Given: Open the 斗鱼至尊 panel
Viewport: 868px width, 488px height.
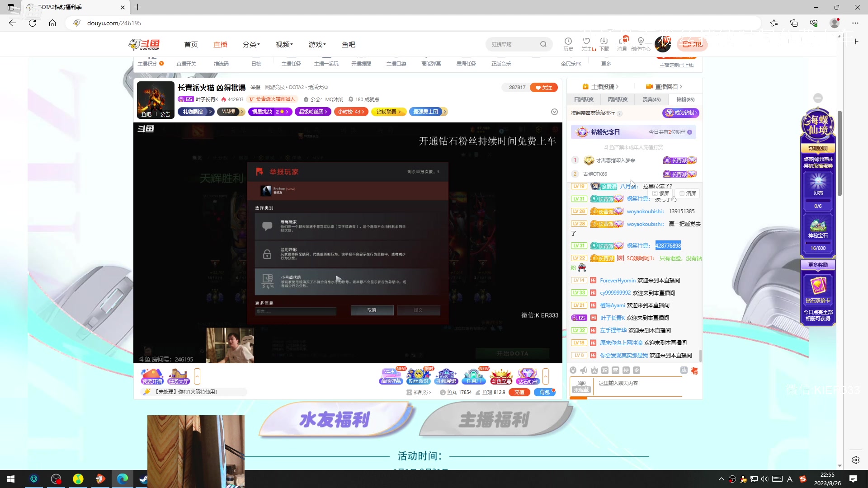Looking at the screenshot, I should [501, 380].
